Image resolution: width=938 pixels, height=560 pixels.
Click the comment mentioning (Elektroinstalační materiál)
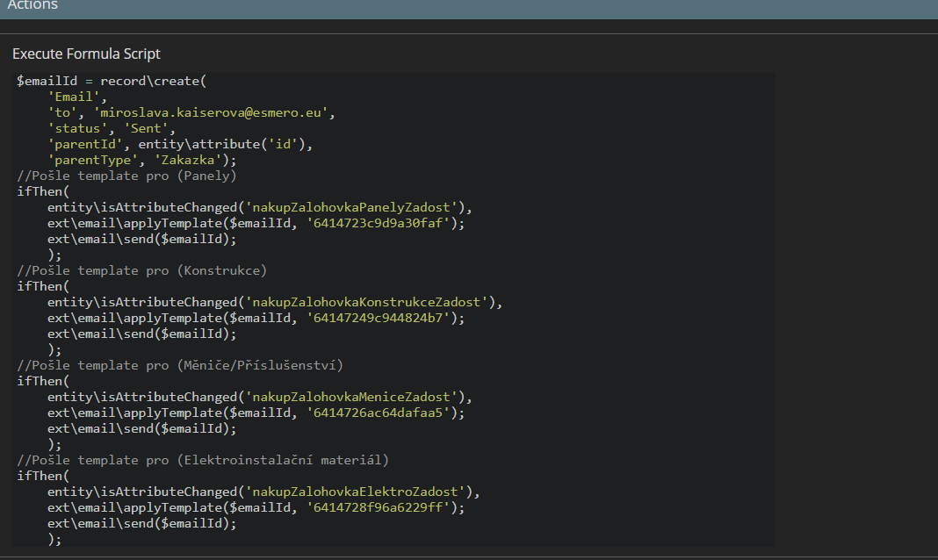202,460
